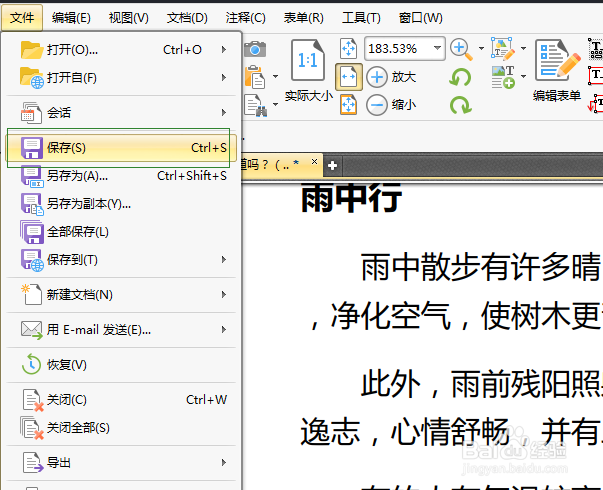
Task: Click the add image text icon
Action: click(503, 77)
